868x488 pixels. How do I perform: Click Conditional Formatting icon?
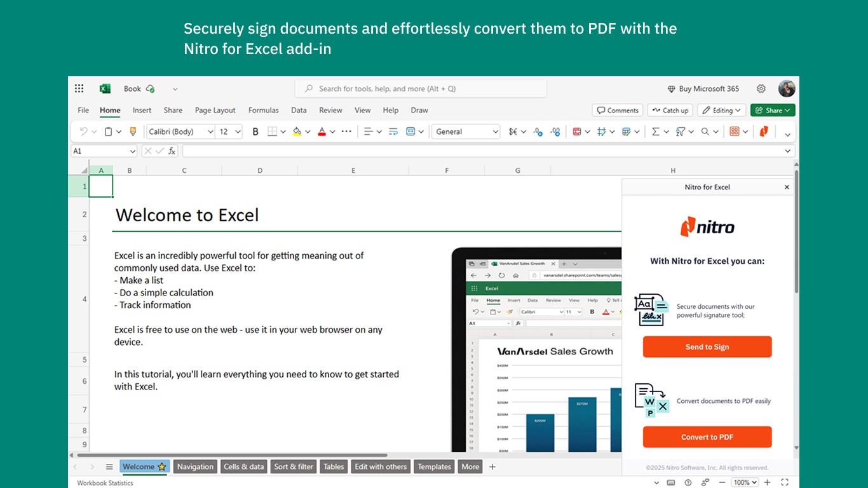pyautogui.click(x=577, y=132)
